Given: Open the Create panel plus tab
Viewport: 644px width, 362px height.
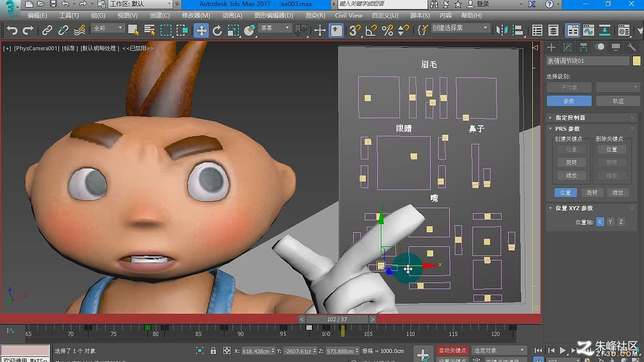Looking at the screenshot, I should pyautogui.click(x=552, y=47).
